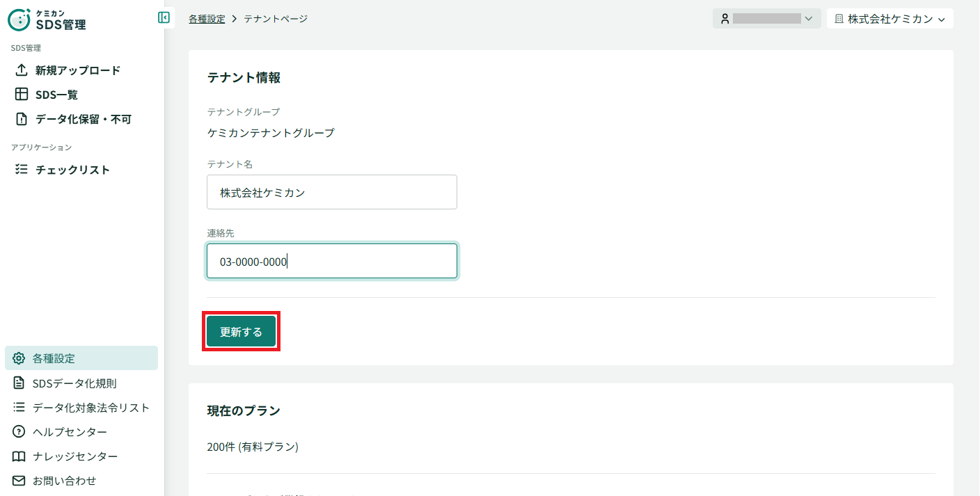Image resolution: width=980 pixels, height=496 pixels.
Task: Click the Kemikan SDS管理 logo
Action: tap(47, 19)
